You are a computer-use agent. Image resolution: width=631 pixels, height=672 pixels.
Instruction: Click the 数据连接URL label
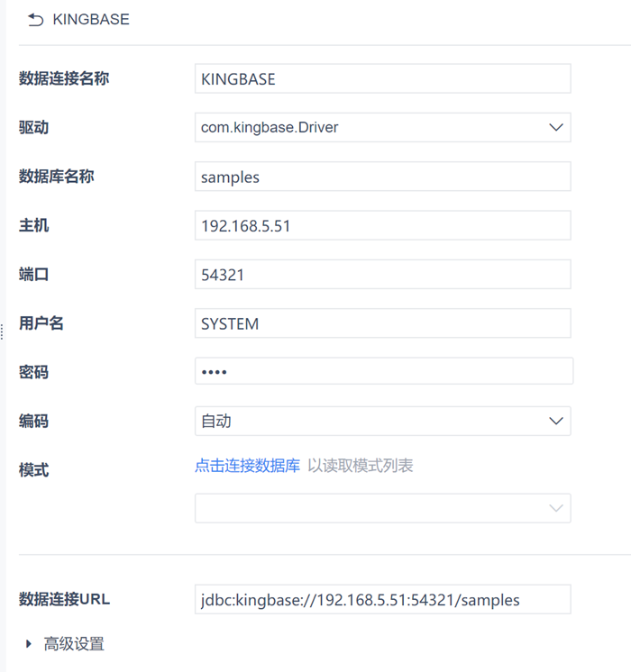click(64, 600)
